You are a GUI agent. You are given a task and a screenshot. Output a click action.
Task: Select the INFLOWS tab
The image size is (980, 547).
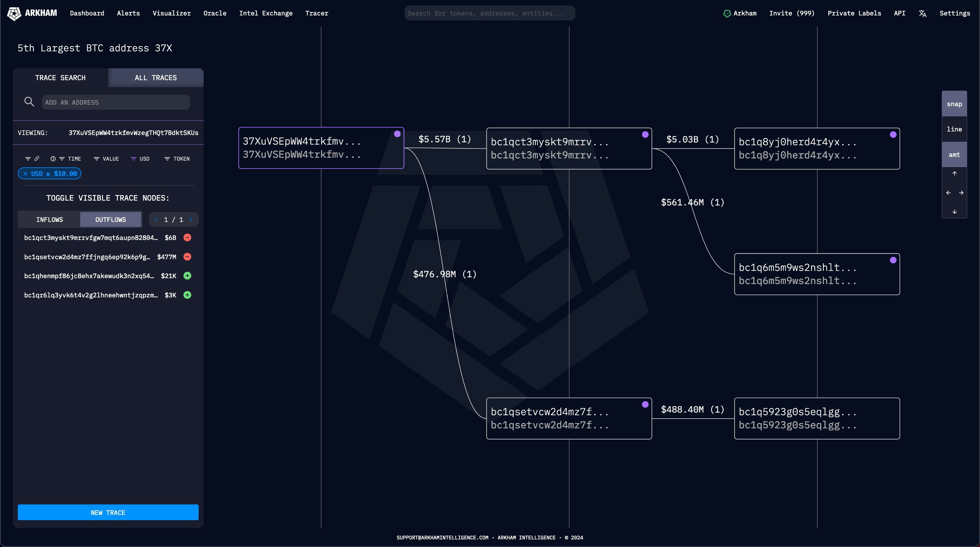tap(50, 220)
